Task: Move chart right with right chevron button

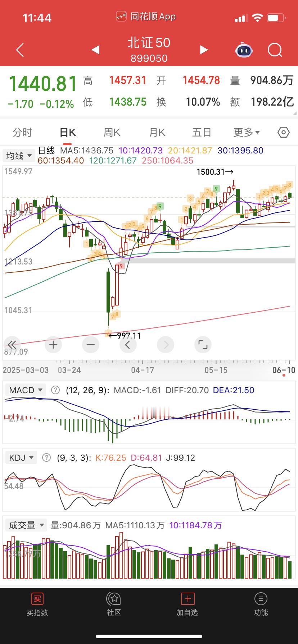Action: (x=166, y=345)
